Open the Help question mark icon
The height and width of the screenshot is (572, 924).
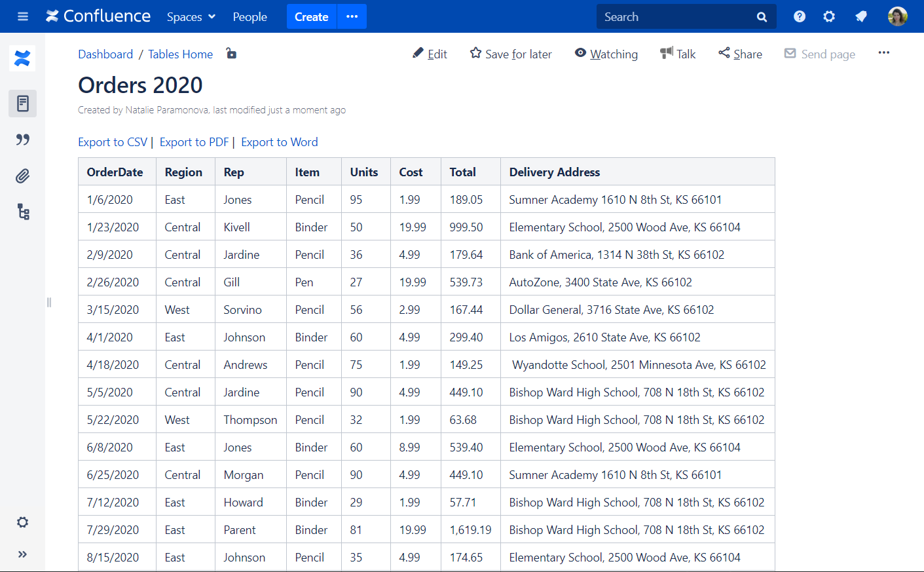click(x=799, y=16)
